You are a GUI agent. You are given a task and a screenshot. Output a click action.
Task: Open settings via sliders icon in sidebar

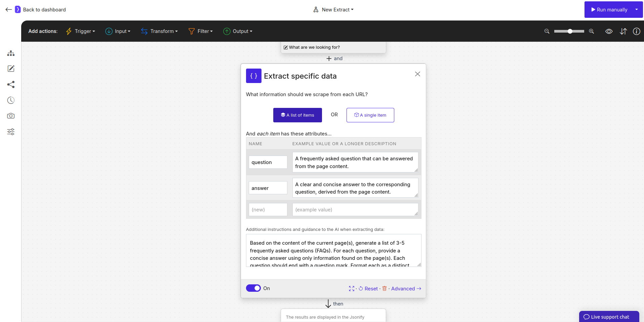[x=10, y=132]
